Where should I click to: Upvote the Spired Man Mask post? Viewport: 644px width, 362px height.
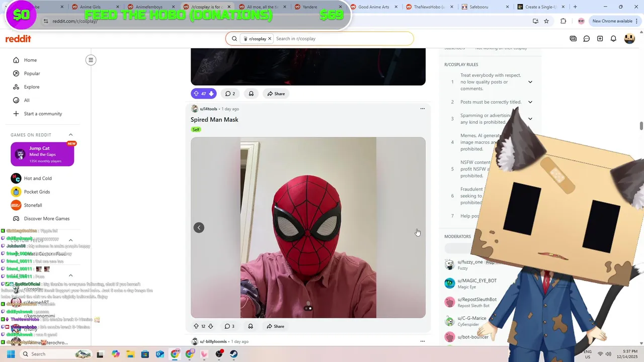coord(196,326)
